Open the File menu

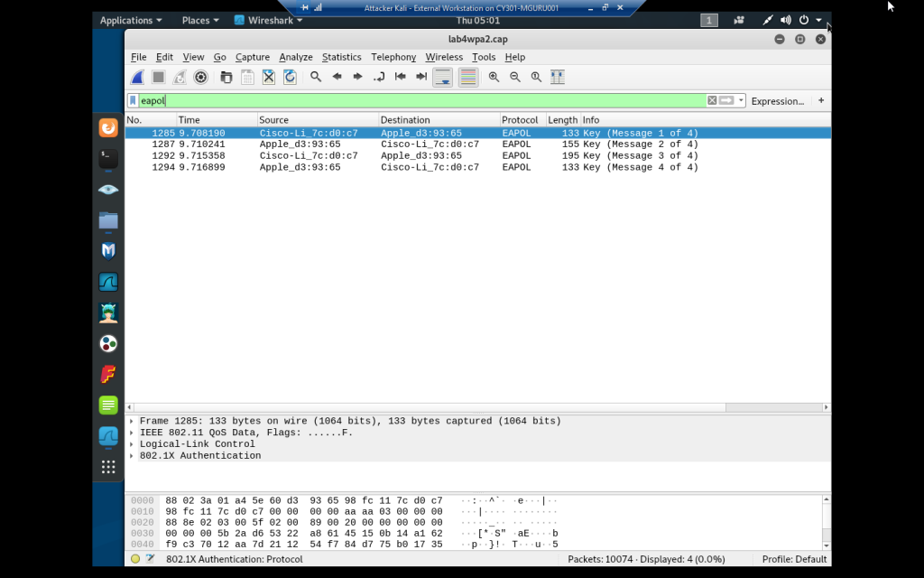coord(138,57)
